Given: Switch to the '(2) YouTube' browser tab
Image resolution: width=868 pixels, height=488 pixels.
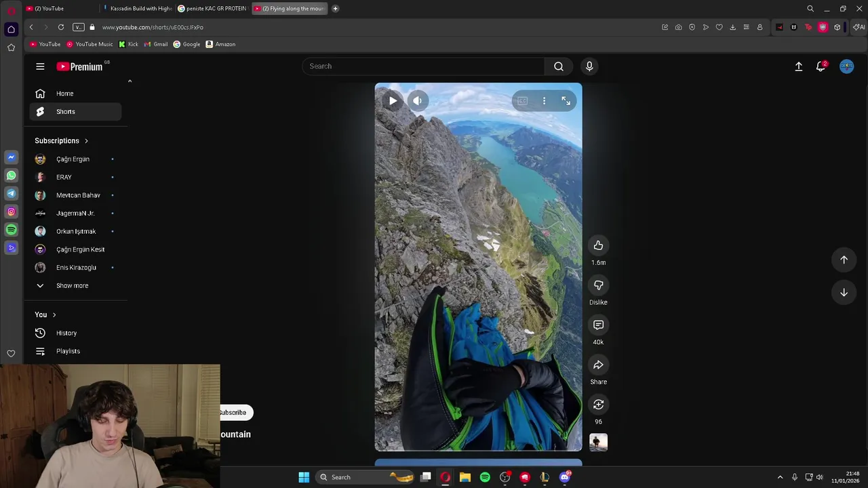Looking at the screenshot, I should tap(60, 8).
